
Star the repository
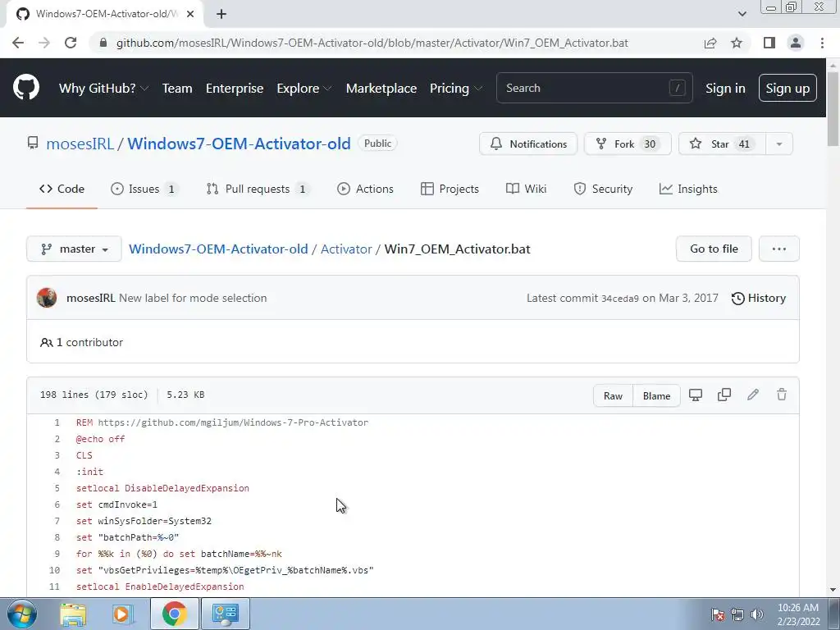(x=722, y=144)
